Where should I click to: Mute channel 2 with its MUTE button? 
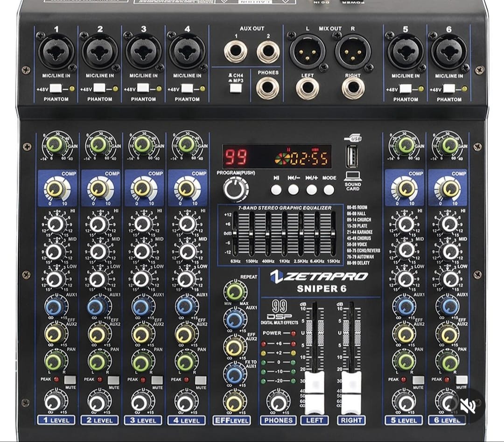tap(113, 380)
